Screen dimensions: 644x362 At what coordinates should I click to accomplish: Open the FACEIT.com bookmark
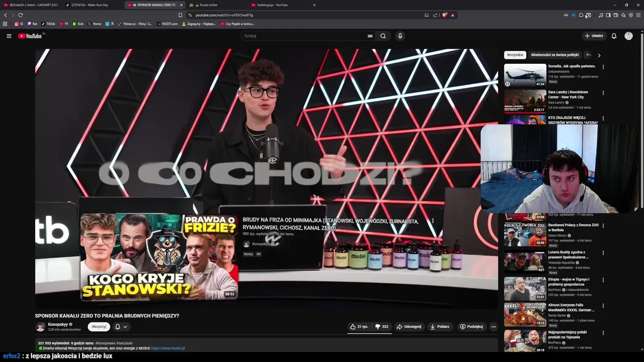pyautogui.click(x=168, y=24)
